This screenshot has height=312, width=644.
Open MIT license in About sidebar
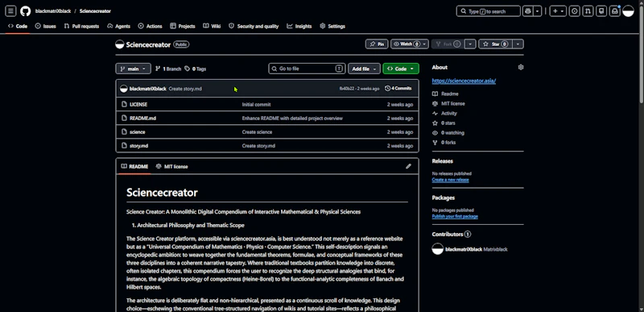pyautogui.click(x=448, y=103)
